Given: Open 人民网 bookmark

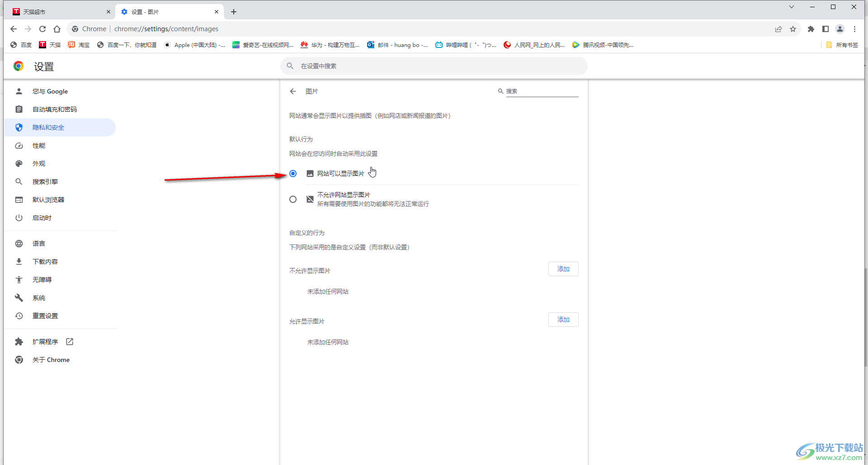Looking at the screenshot, I should point(534,45).
